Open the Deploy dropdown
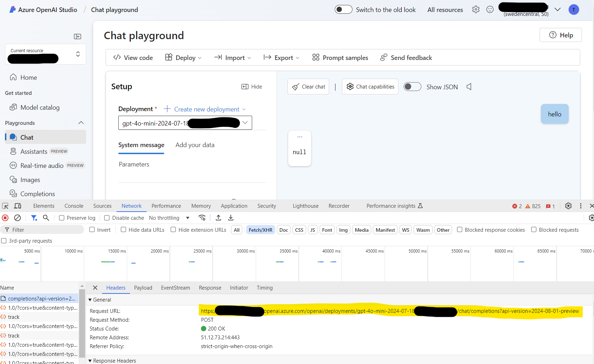This screenshot has width=594, height=364. pyautogui.click(x=183, y=57)
